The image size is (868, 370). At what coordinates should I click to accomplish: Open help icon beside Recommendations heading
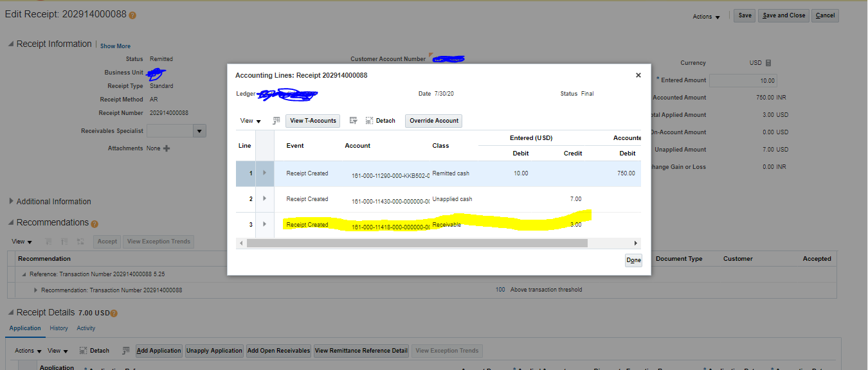point(95,224)
